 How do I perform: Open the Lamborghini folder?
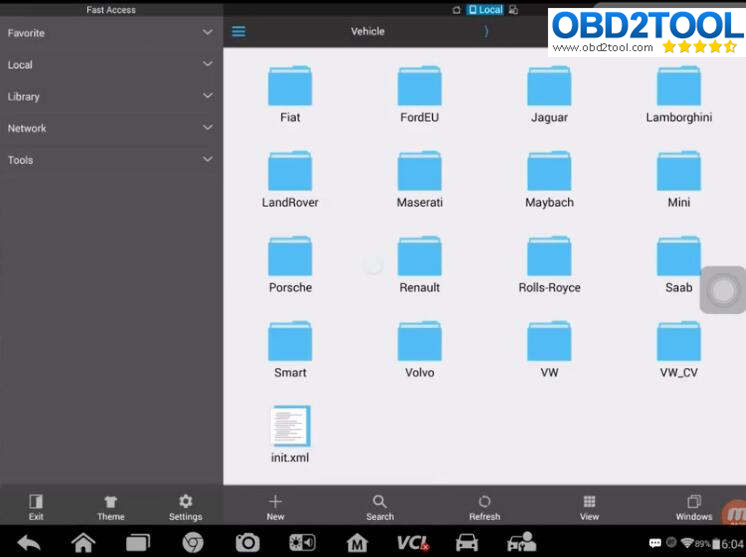point(678,94)
